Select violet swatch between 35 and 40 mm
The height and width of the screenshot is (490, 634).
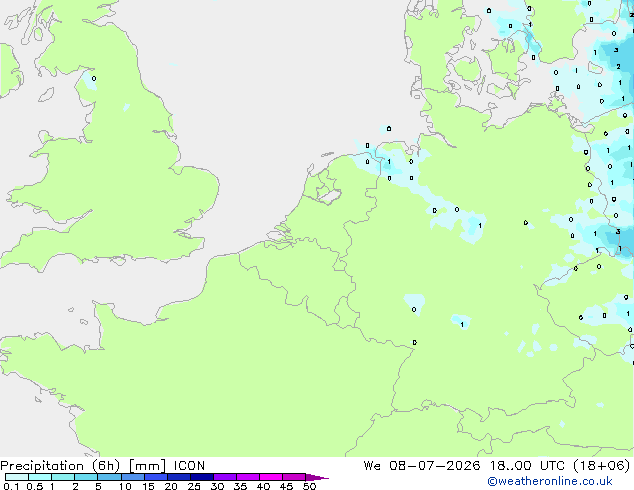point(248,477)
